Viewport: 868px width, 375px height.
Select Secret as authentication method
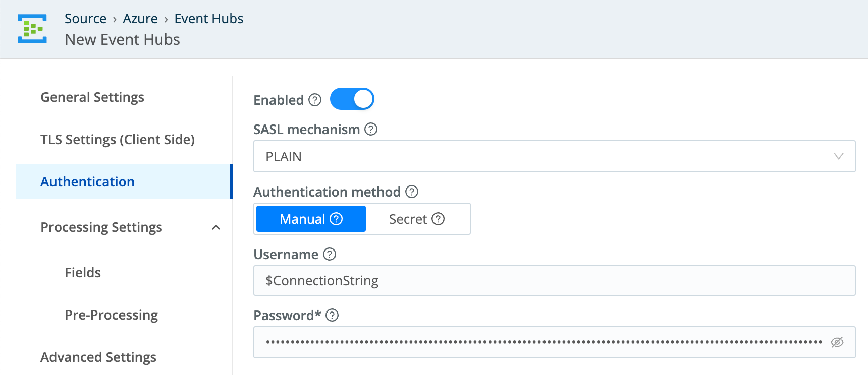[410, 219]
